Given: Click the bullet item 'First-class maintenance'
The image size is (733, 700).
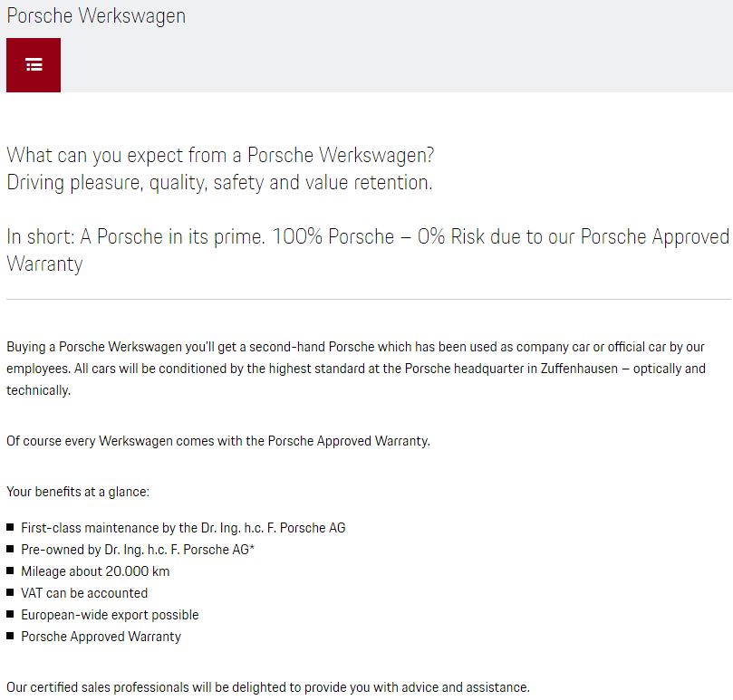Looking at the screenshot, I should click(183, 528).
